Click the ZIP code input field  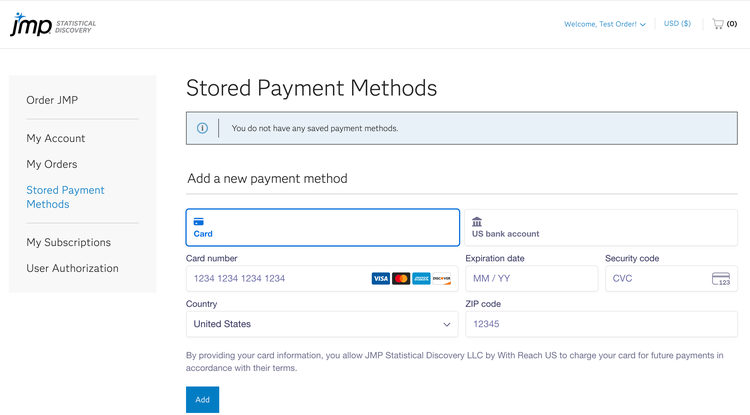pyautogui.click(x=601, y=324)
